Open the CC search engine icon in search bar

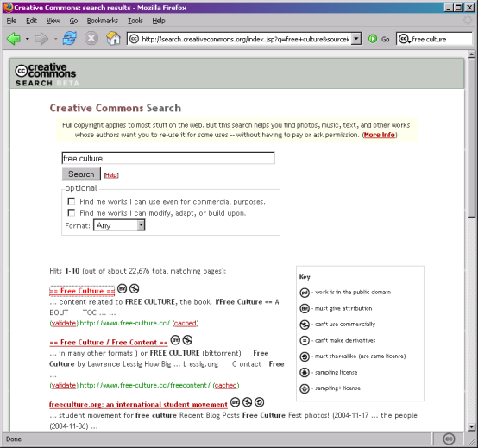click(404, 39)
